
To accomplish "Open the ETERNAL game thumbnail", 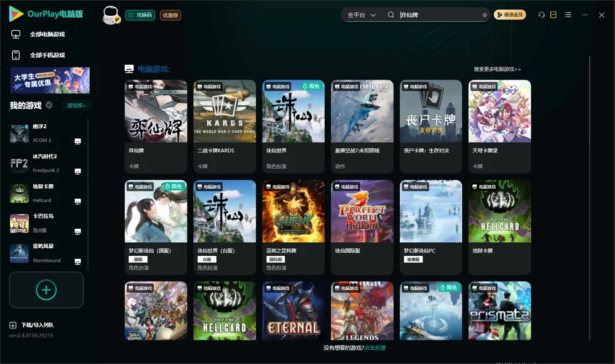I will coord(293,311).
